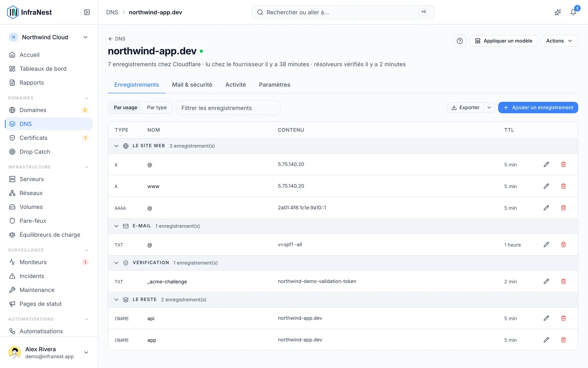Open Pare-feux in the sidebar
This screenshot has height=368, width=588.
pyautogui.click(x=49, y=221)
